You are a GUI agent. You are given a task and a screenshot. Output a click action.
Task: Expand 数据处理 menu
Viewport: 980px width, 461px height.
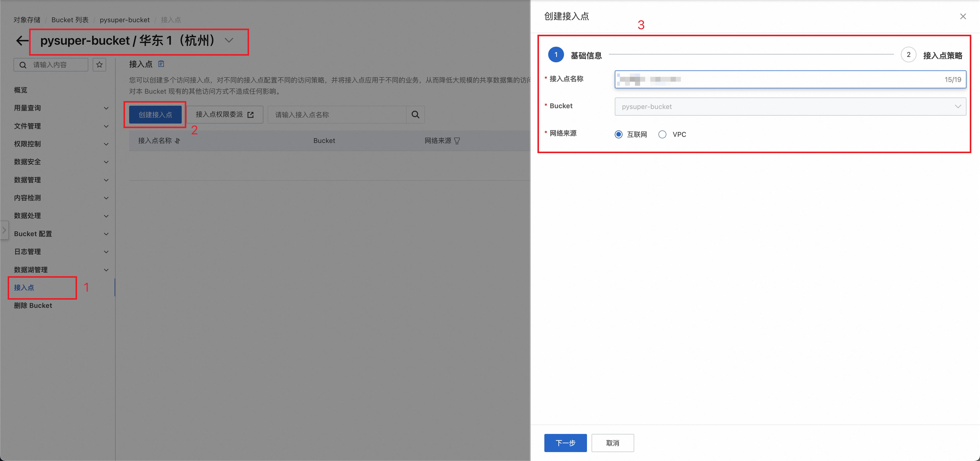click(61, 216)
